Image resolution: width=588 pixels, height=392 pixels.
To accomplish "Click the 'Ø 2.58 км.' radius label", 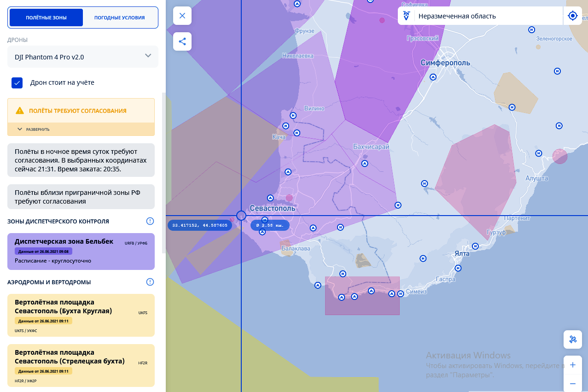I will pyautogui.click(x=270, y=225).
